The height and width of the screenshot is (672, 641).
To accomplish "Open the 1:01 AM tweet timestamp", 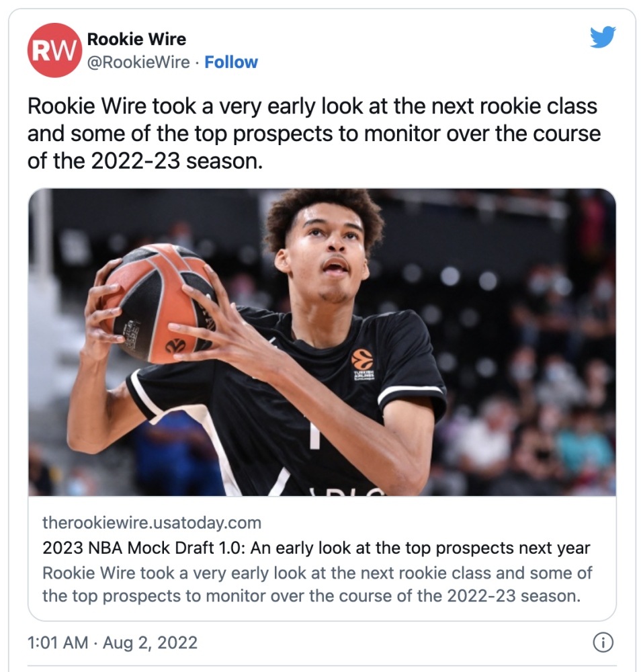I will click(58, 642).
